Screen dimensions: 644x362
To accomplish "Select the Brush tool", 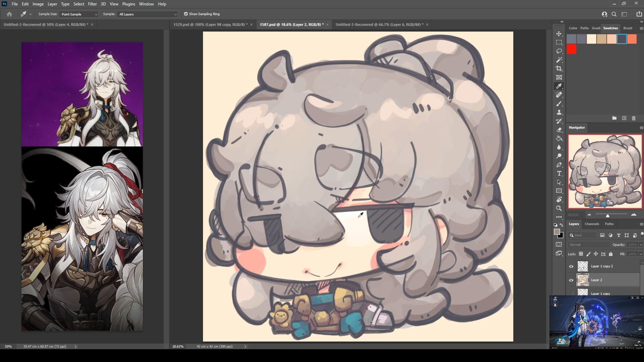I will pos(559,104).
